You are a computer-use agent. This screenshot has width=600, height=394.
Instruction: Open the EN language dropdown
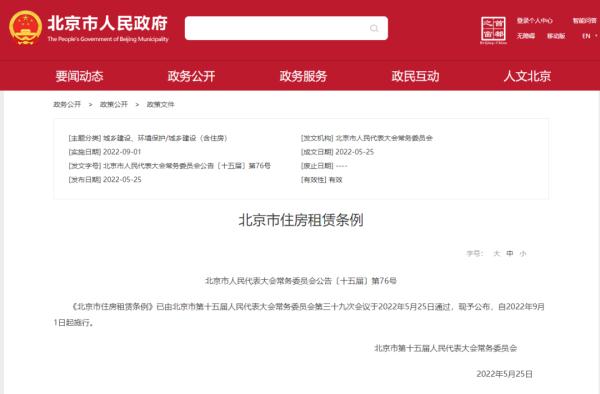pos(589,36)
